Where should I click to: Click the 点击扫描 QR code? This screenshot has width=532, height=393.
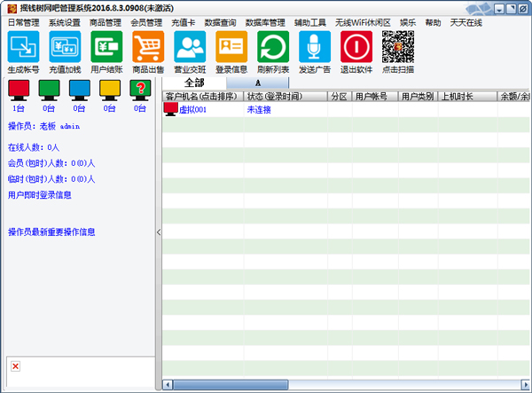pos(398,47)
